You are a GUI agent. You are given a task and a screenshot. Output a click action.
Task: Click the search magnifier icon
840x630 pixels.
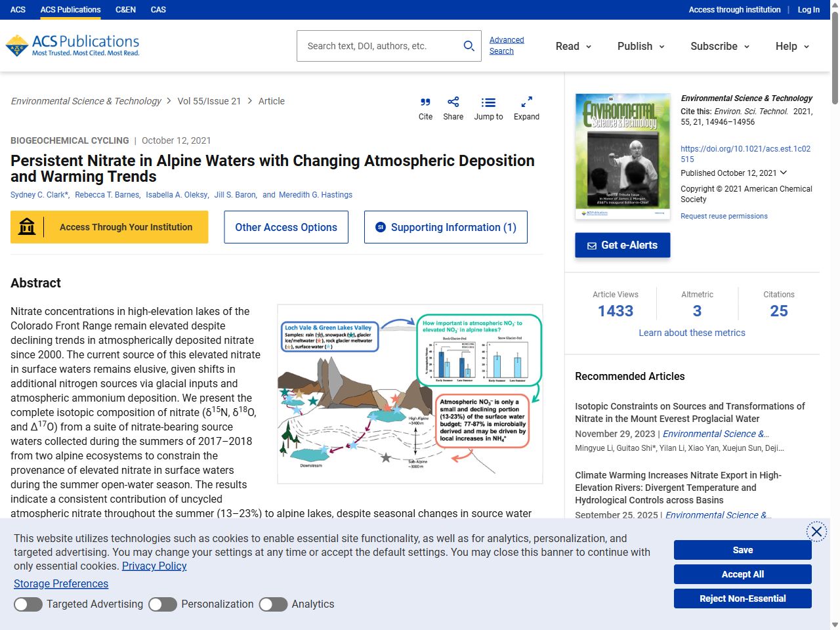tap(469, 46)
